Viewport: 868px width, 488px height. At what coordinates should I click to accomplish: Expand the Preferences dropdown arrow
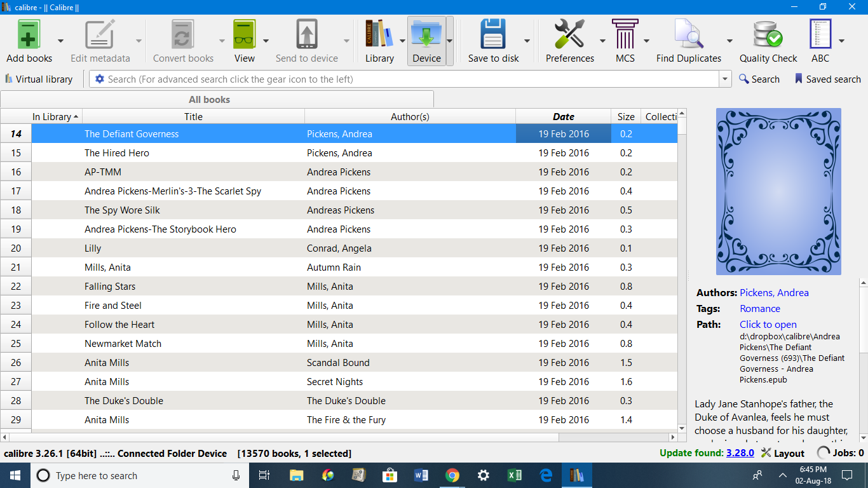tap(602, 41)
